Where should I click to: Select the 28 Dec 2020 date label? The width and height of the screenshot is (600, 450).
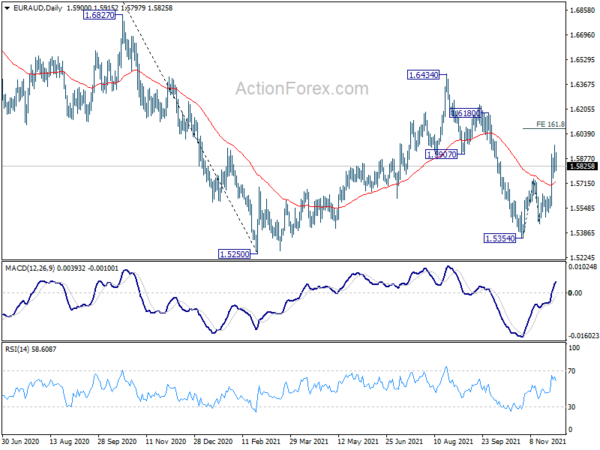pyautogui.click(x=213, y=441)
